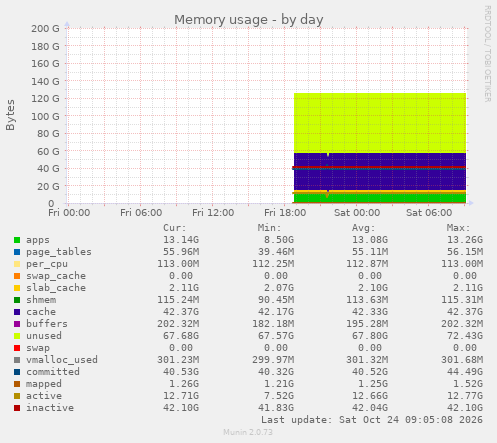
Task: Click the inactive dark red legend swatch
Action: coord(17,408)
